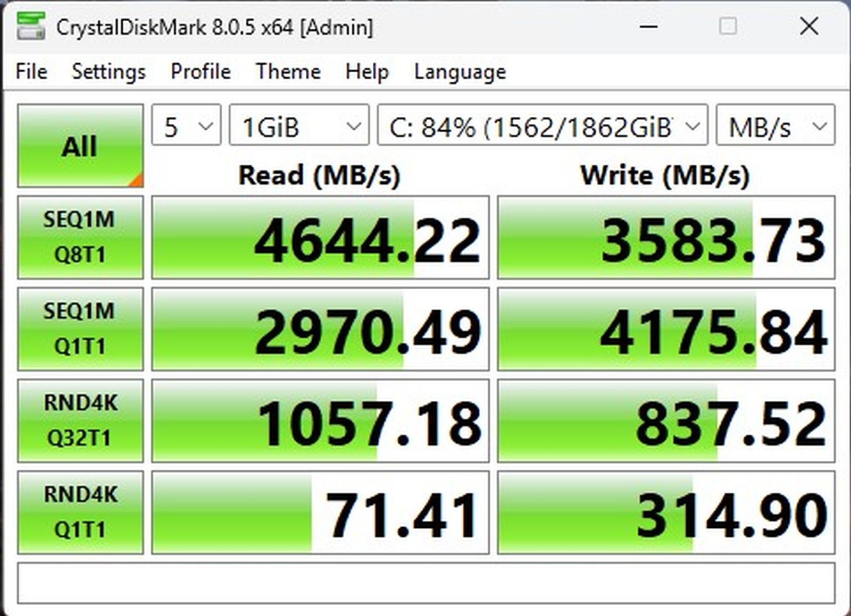851x616 pixels.
Task: Close the CrystalDiskMark window
Action: [x=808, y=26]
